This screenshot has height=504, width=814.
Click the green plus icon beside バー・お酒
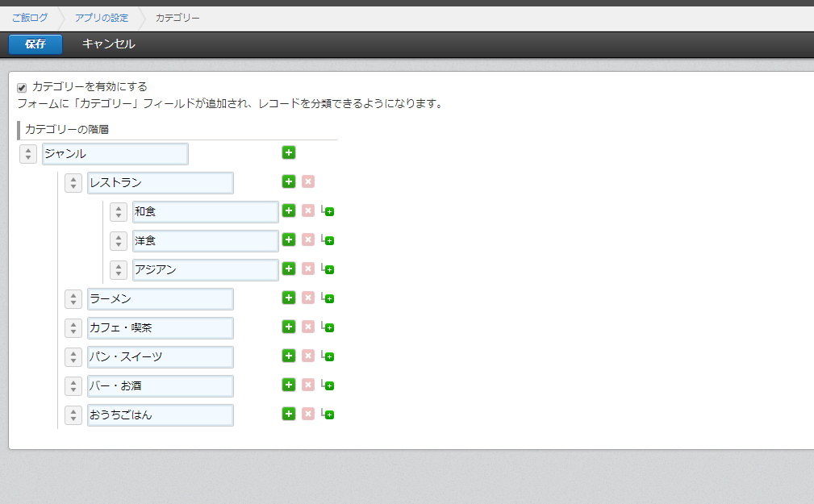[x=289, y=385]
